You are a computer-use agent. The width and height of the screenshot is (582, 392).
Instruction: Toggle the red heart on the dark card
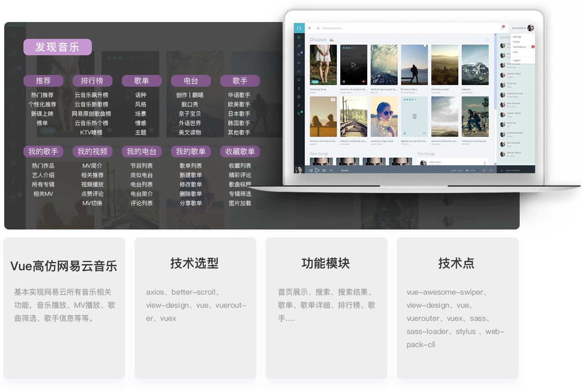(364, 81)
